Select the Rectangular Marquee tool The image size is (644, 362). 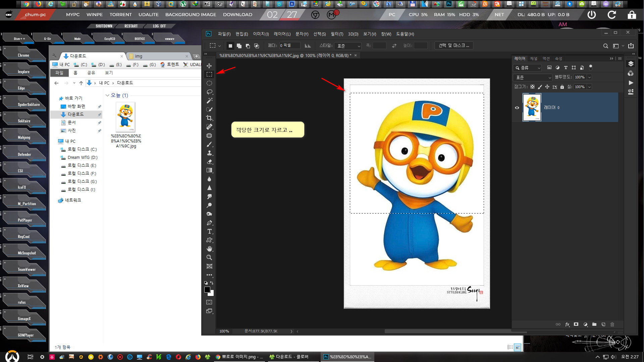209,74
